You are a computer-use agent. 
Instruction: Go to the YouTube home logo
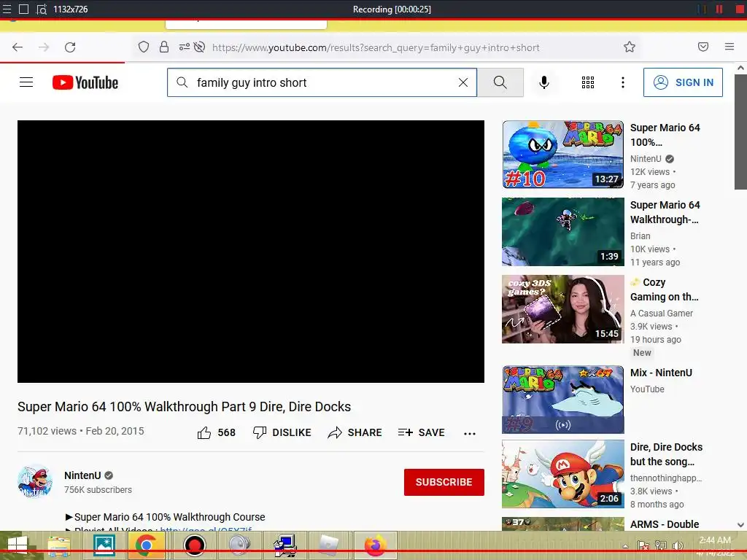85,82
